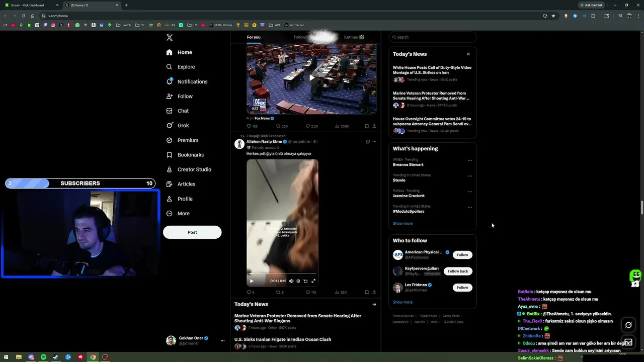Click Grok icon on Allahım Nasip Etme post
Screen dimensions: 644x362
(x=368, y=142)
